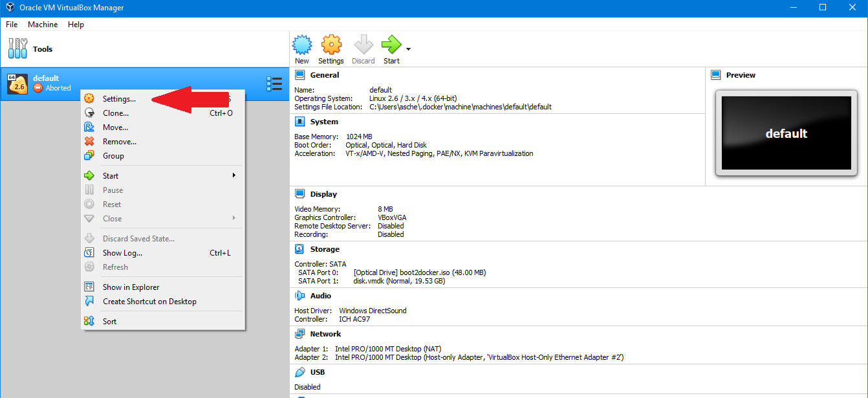Choose Group in the context menu
Image resolution: width=868 pixels, height=398 pixels.
163,156
